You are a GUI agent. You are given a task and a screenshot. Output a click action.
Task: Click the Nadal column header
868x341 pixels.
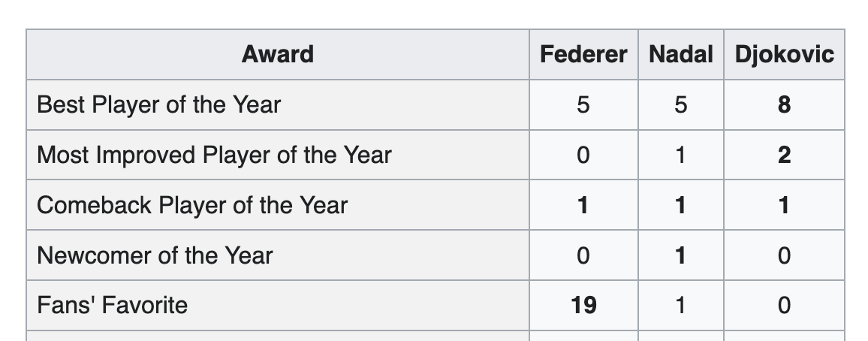click(x=680, y=55)
